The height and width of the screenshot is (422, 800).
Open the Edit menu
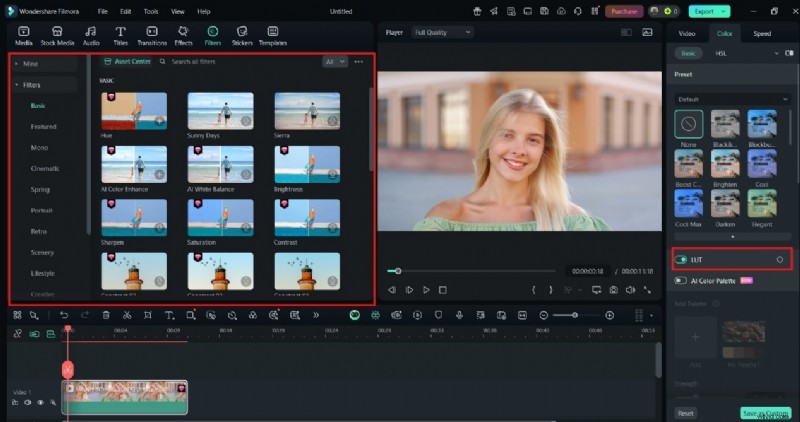coord(126,11)
